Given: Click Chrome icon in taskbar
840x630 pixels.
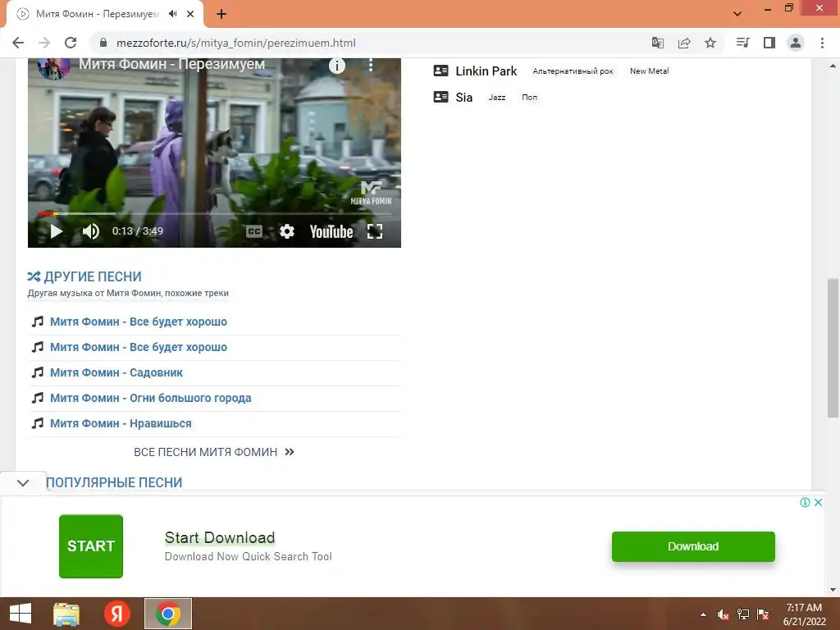Looking at the screenshot, I should pyautogui.click(x=167, y=614).
